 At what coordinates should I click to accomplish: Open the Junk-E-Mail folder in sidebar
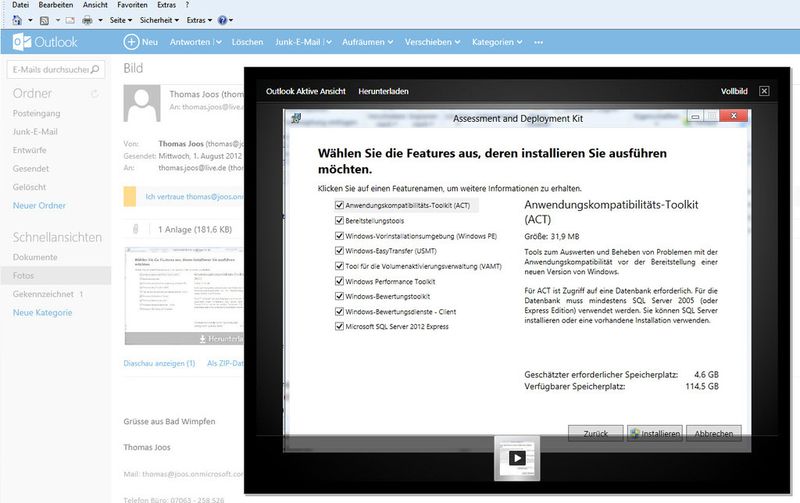click(x=35, y=132)
